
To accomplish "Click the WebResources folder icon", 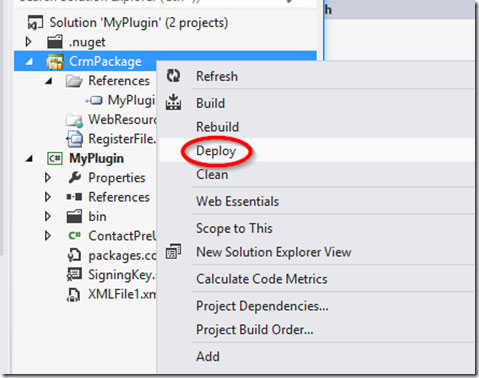I will click(74, 120).
